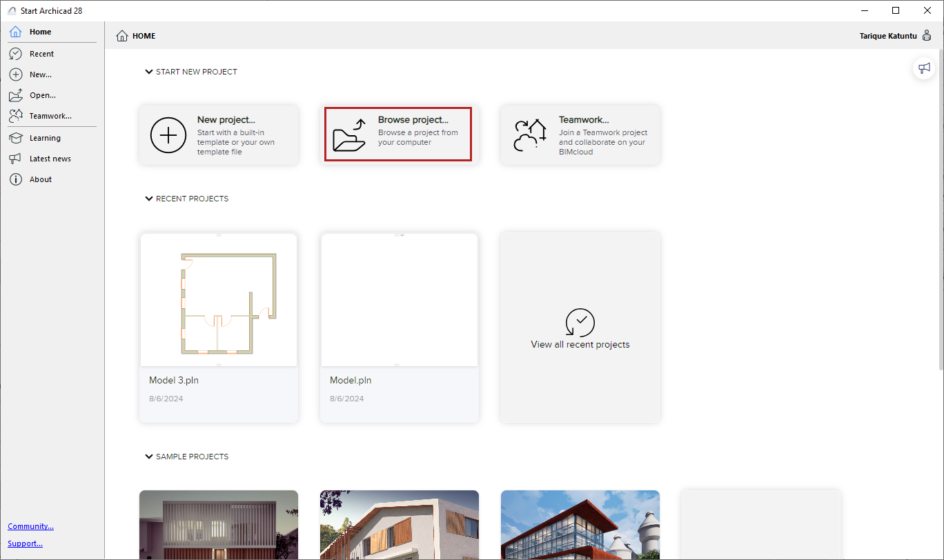Click the Model 3.pln file name
Image resolution: width=944 pixels, height=560 pixels.
174,380
